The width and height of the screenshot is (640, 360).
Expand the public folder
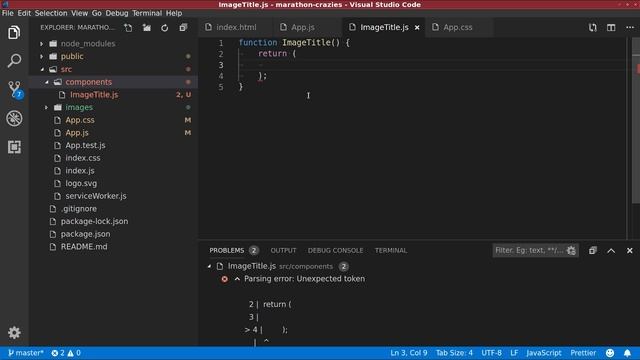[42, 56]
